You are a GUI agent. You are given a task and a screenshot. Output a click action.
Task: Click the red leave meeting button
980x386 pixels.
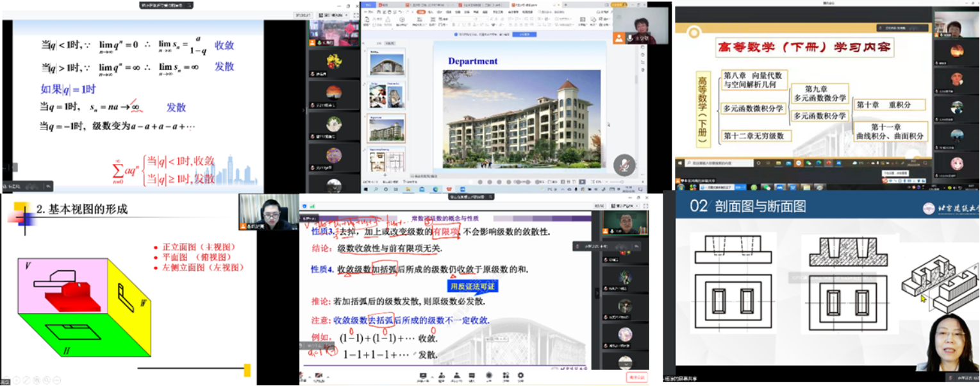pyautogui.click(x=636, y=378)
